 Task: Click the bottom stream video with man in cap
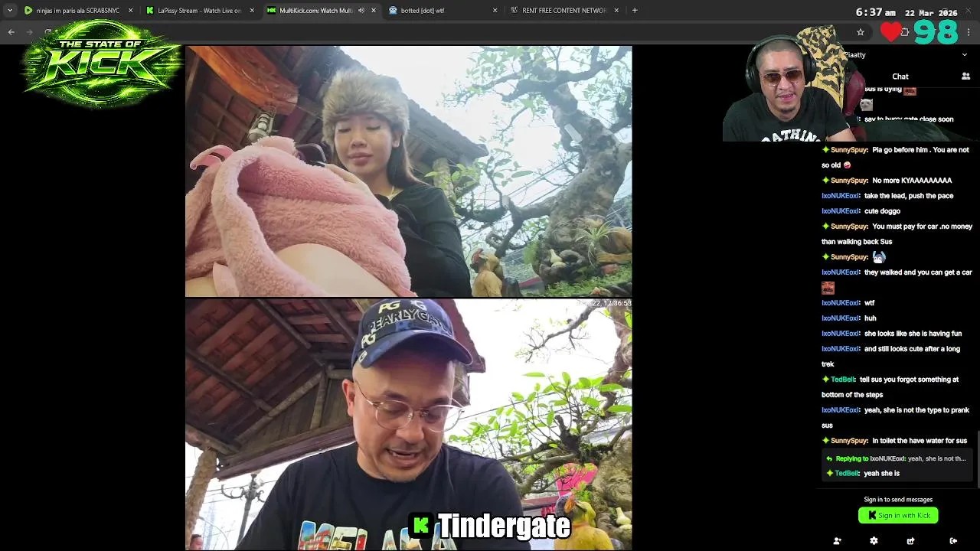click(x=409, y=425)
